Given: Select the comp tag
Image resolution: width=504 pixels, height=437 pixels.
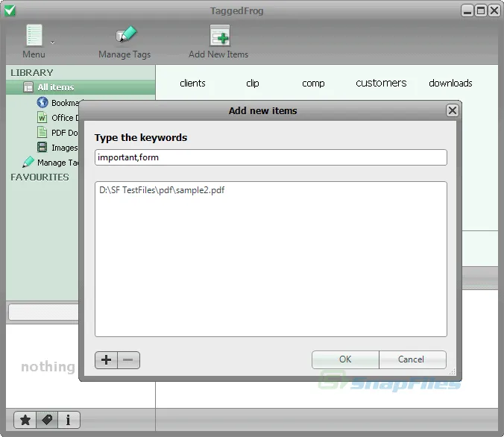Looking at the screenshot, I should coord(313,84).
